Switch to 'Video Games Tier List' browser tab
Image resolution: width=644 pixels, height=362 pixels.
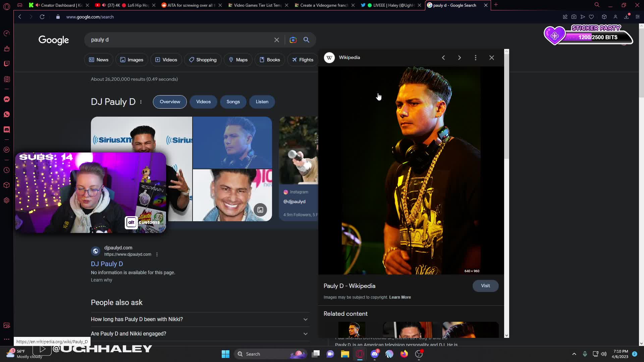(257, 5)
